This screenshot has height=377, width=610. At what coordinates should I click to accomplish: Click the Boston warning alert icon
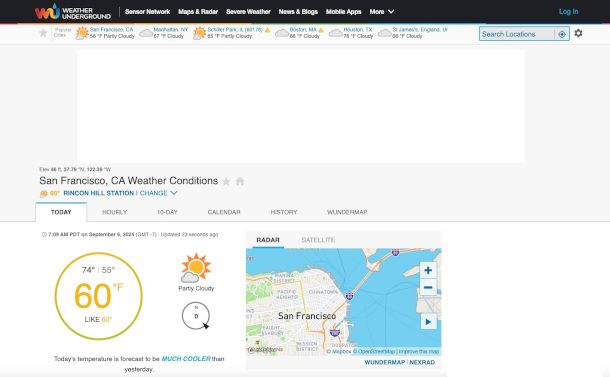[321, 30]
